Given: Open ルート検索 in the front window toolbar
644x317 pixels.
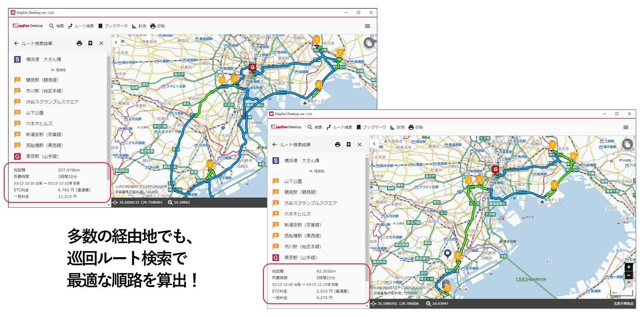Looking at the screenshot, I should pyautogui.click(x=339, y=127).
